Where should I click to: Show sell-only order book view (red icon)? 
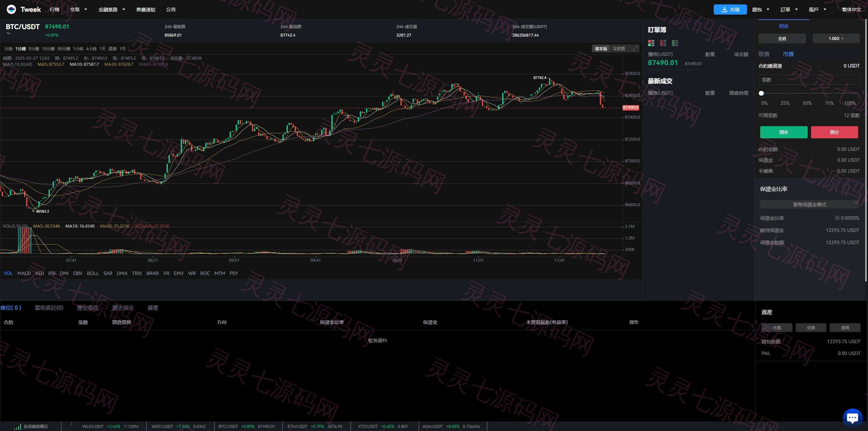coord(663,43)
